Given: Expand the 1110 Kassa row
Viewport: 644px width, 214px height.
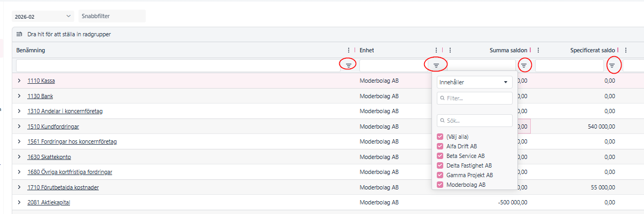Looking at the screenshot, I should tap(19, 81).
